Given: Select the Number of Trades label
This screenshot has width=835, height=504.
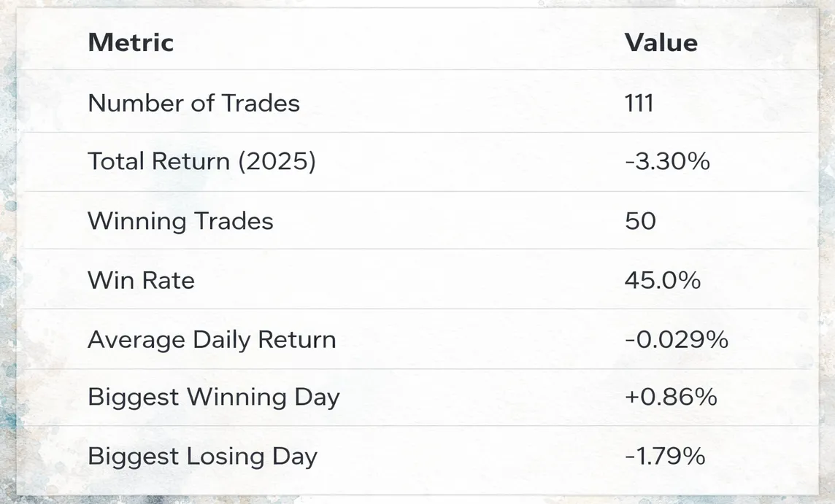Looking at the screenshot, I should pos(194,103).
